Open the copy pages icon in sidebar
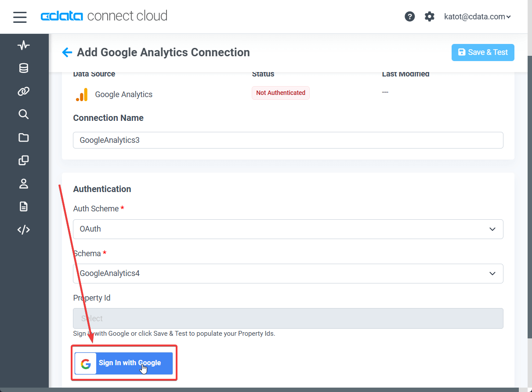Viewport: 532px width, 392px height. coord(24,160)
